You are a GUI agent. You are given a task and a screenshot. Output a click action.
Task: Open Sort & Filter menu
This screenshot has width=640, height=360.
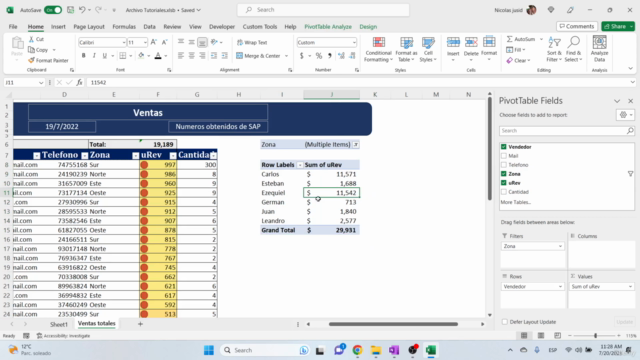[x=554, y=49]
